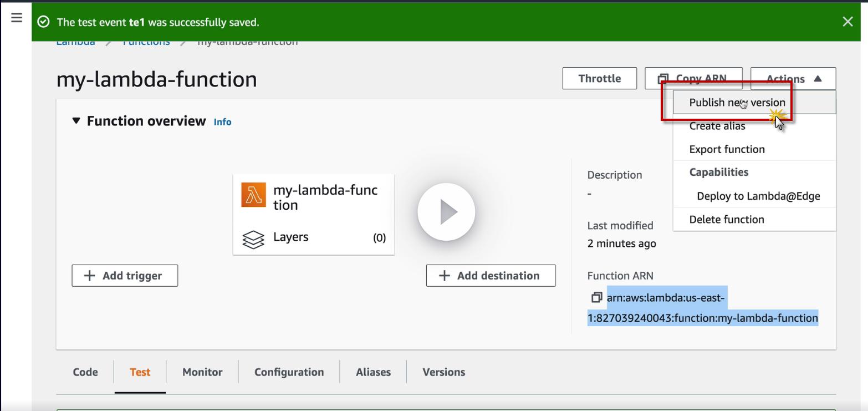
Task: Switch to the Test tab
Action: pos(140,372)
